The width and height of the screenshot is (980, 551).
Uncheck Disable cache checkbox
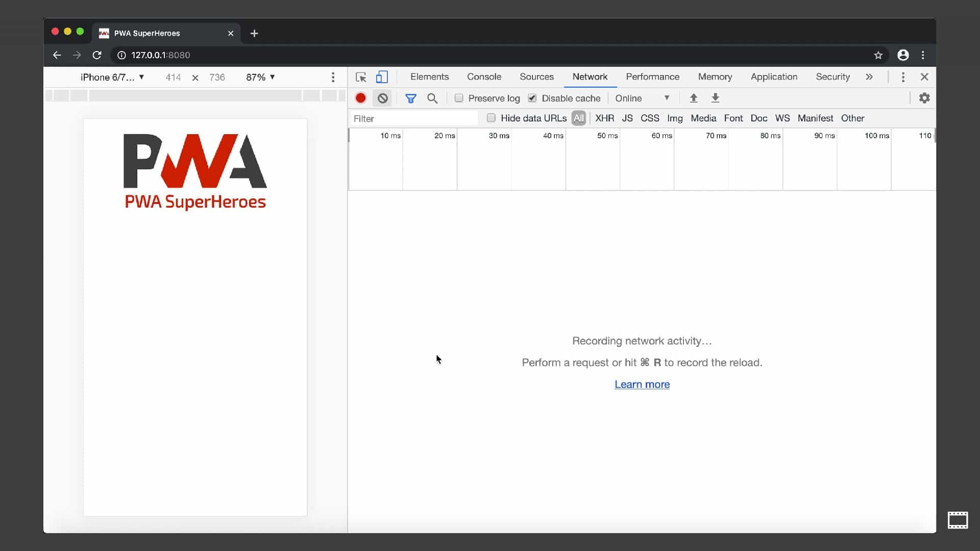[532, 98]
